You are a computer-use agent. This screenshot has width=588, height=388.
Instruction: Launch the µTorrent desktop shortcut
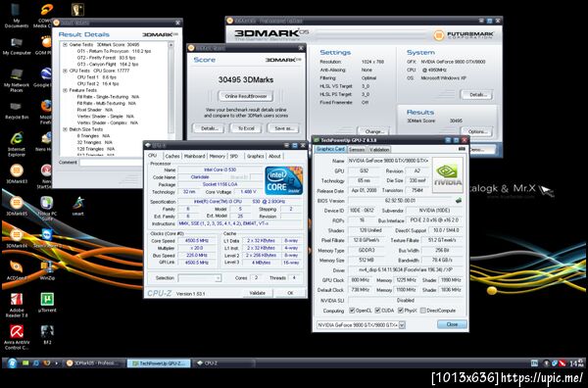click(47, 302)
